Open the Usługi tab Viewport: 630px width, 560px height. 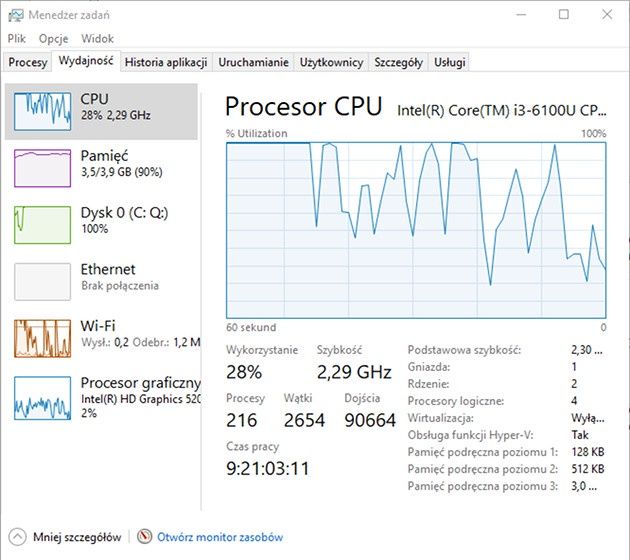(449, 62)
